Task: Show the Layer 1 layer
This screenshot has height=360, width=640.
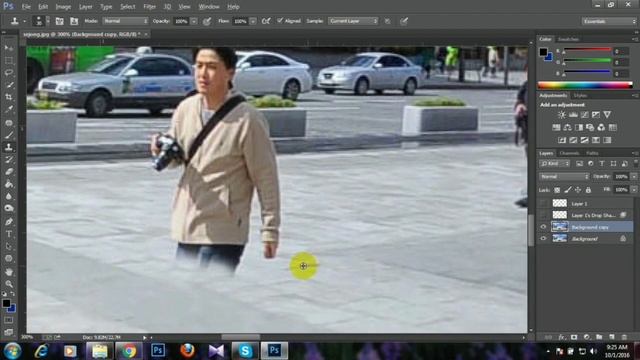Action: pyautogui.click(x=543, y=203)
